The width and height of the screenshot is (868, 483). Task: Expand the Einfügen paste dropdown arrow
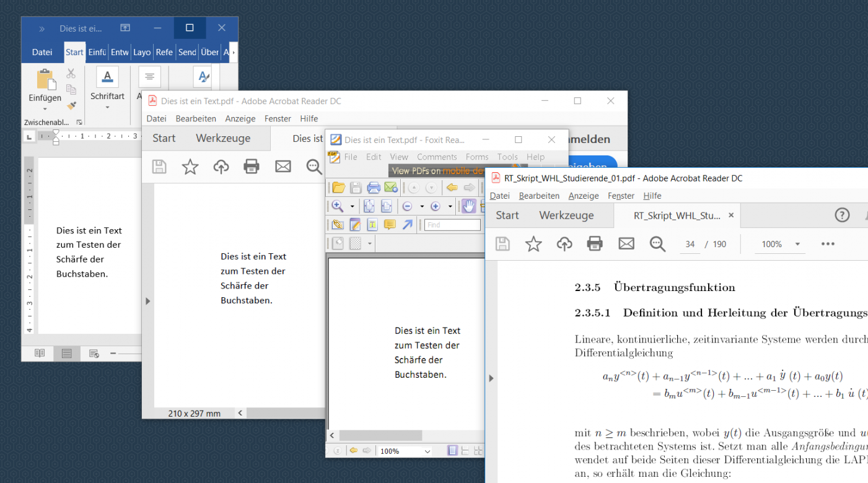point(45,108)
